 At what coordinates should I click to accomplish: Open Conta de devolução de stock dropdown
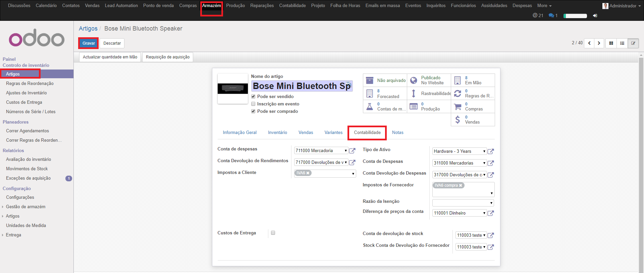pos(471,235)
